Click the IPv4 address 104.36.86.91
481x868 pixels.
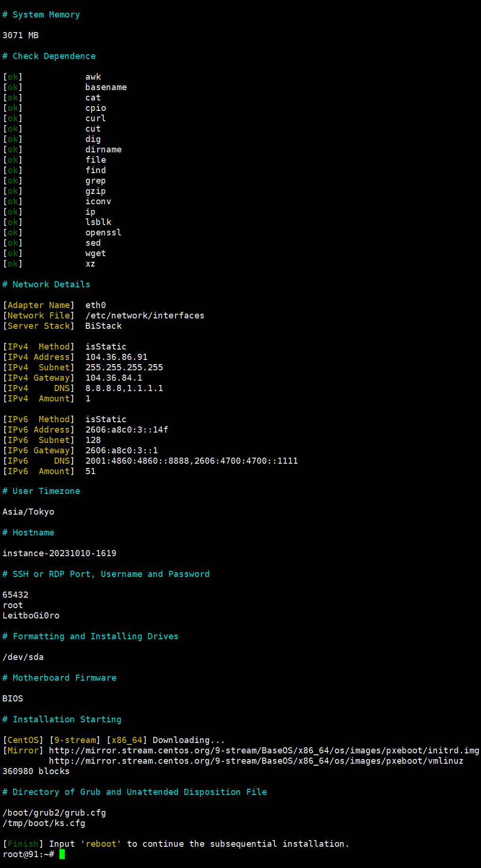pos(116,357)
